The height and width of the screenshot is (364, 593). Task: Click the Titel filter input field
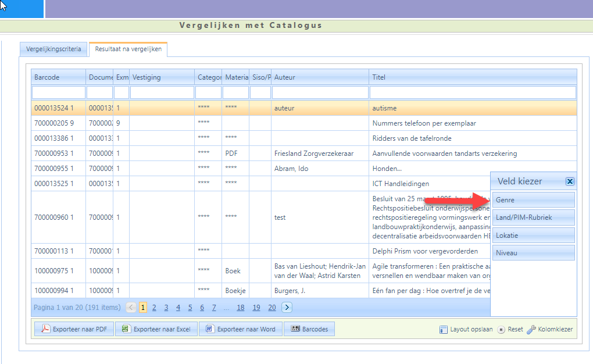pyautogui.click(x=473, y=92)
